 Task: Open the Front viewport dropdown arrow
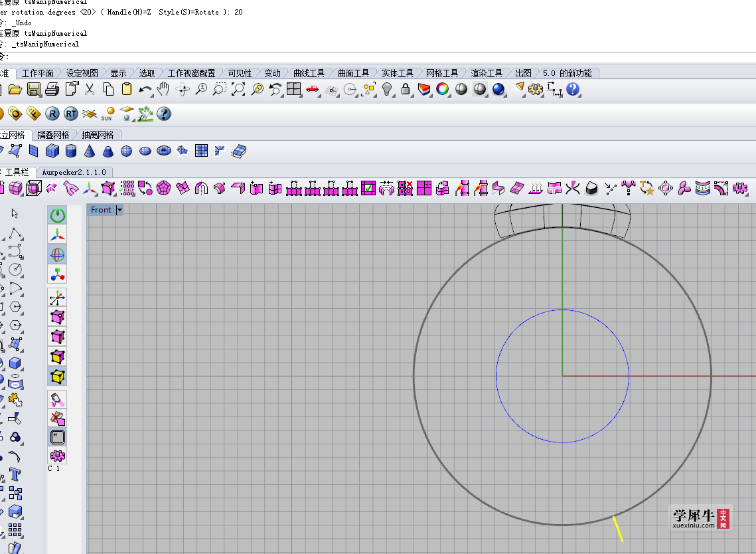119,210
